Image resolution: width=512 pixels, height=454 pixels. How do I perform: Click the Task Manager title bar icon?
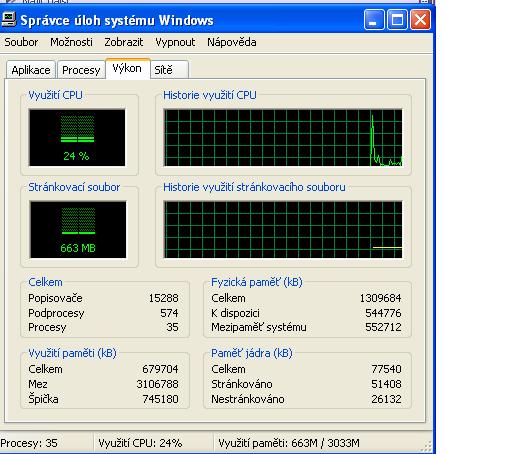coord(8,20)
